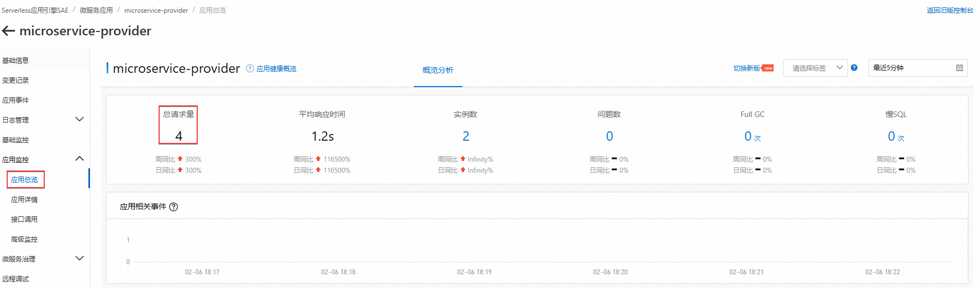The image size is (980, 288).
Task: Open the 最近5分钟 time range selector
Action: 918,68
